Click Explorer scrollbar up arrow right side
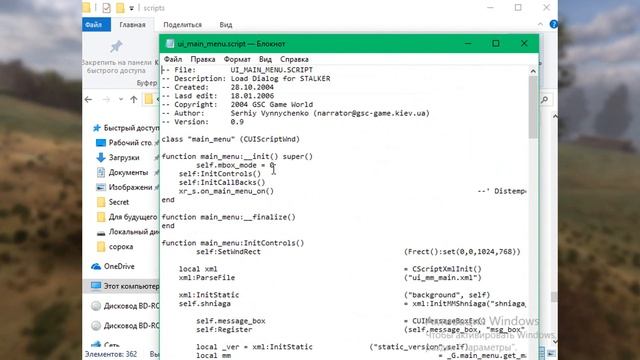Image resolution: width=640 pixels, height=360 pixels. click(555, 117)
